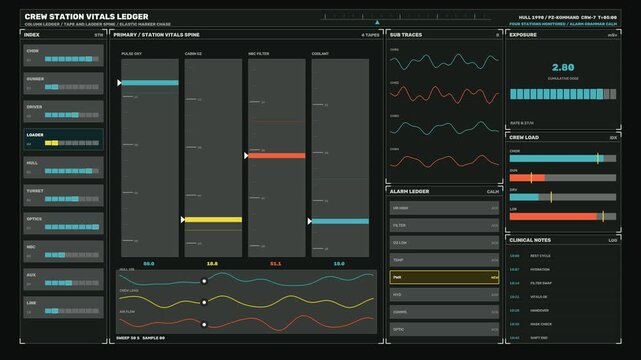641x360 pixels.
Task: Click the LDR crew load bar
Action: [563, 216]
